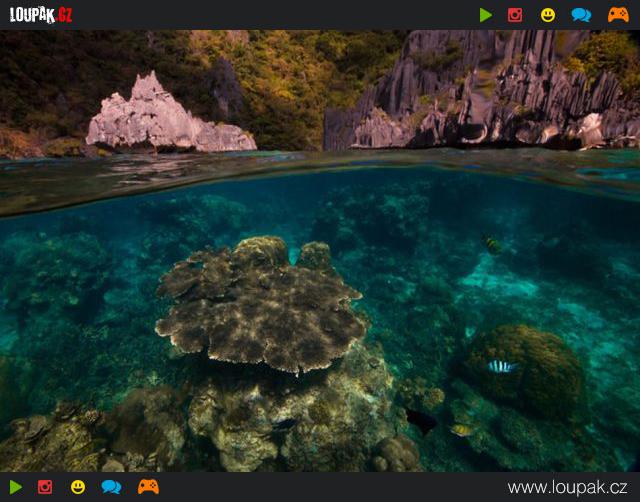Viewport: 640px width, 502px height.
Task: Click the yellow smiley face in bottom bar
Action: (x=78, y=487)
